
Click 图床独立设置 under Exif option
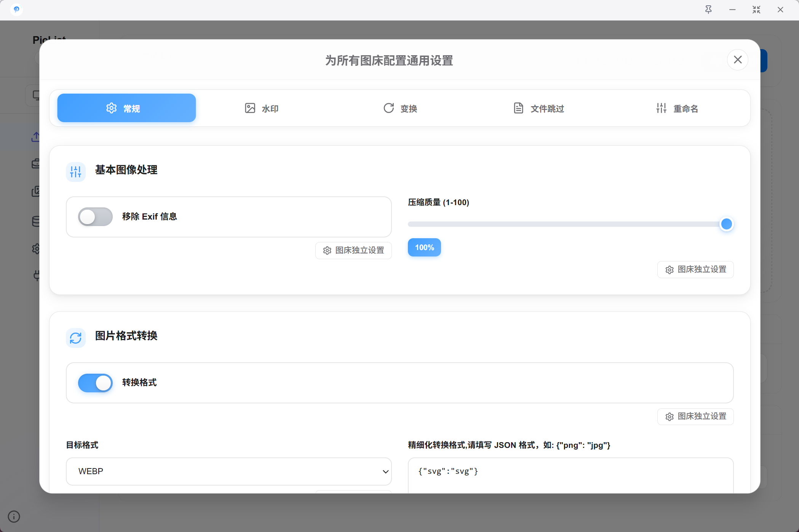353,250
